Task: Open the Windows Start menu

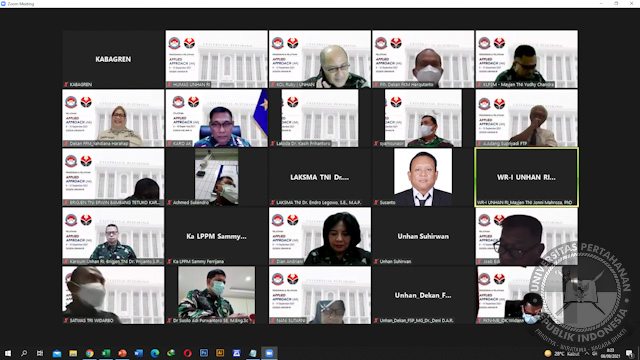Action: (x=8, y=353)
